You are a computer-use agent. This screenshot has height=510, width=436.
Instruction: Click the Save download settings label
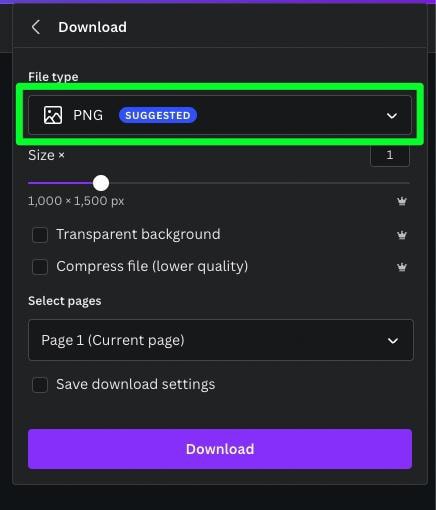pyautogui.click(x=135, y=384)
